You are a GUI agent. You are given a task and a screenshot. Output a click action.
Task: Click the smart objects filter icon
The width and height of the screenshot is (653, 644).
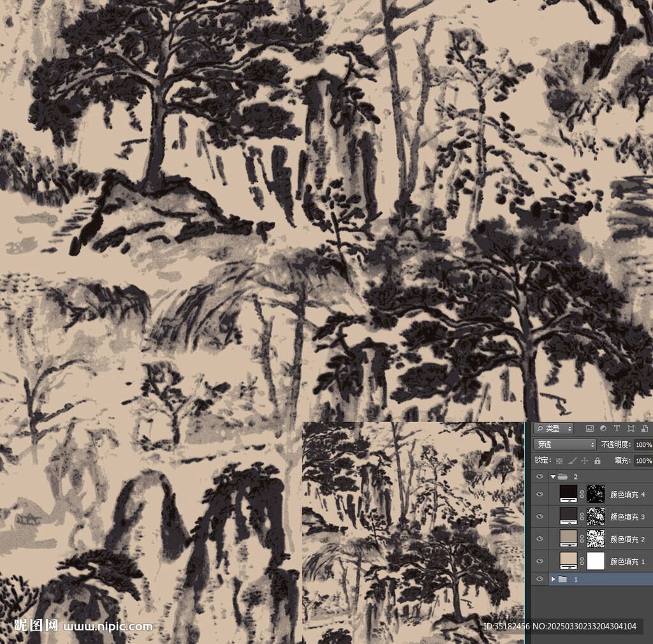point(644,428)
